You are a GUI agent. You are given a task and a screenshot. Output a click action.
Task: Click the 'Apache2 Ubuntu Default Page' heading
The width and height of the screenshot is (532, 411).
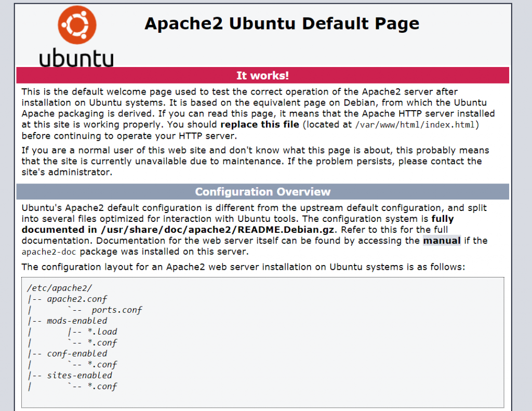click(x=282, y=24)
